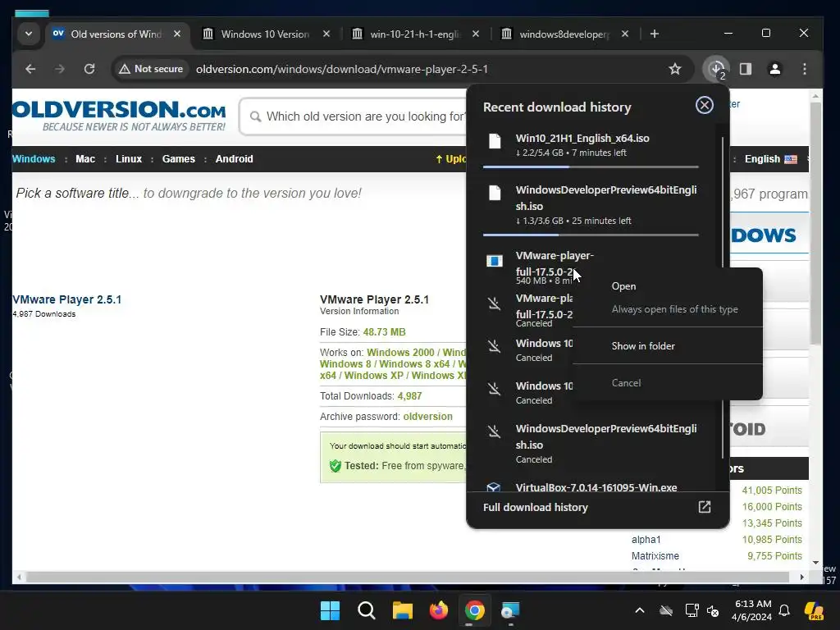The height and width of the screenshot is (630, 840).
Task: Select the Games navigation link
Action: [178, 159]
